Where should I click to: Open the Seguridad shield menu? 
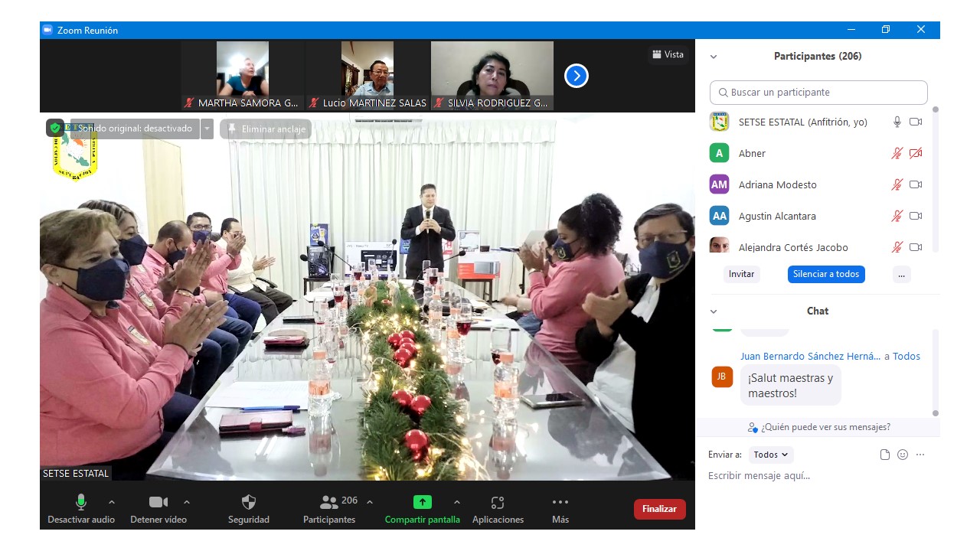(249, 509)
